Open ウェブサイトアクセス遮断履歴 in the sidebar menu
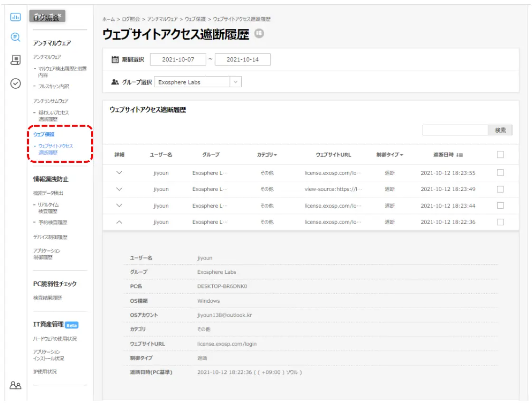The image size is (532, 408). [x=55, y=149]
